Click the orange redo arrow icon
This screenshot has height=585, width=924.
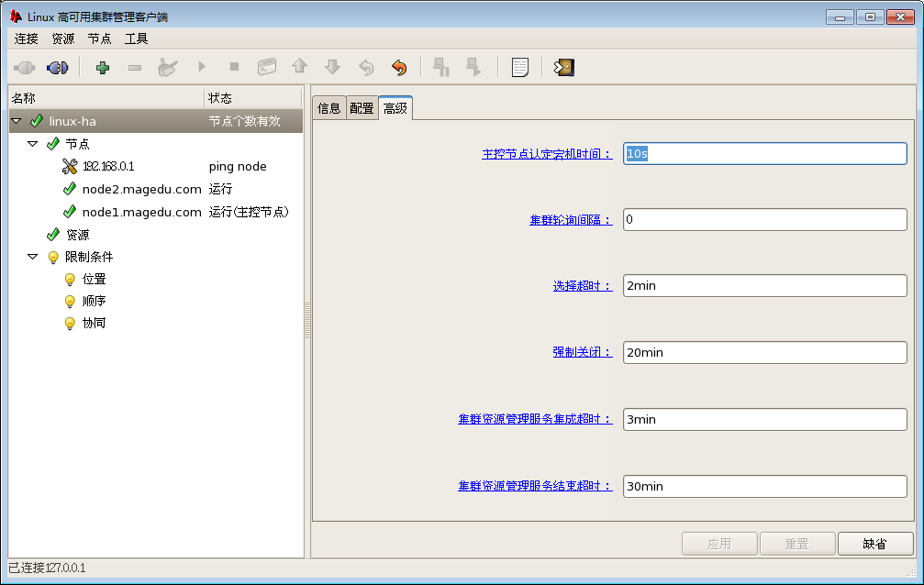point(399,67)
